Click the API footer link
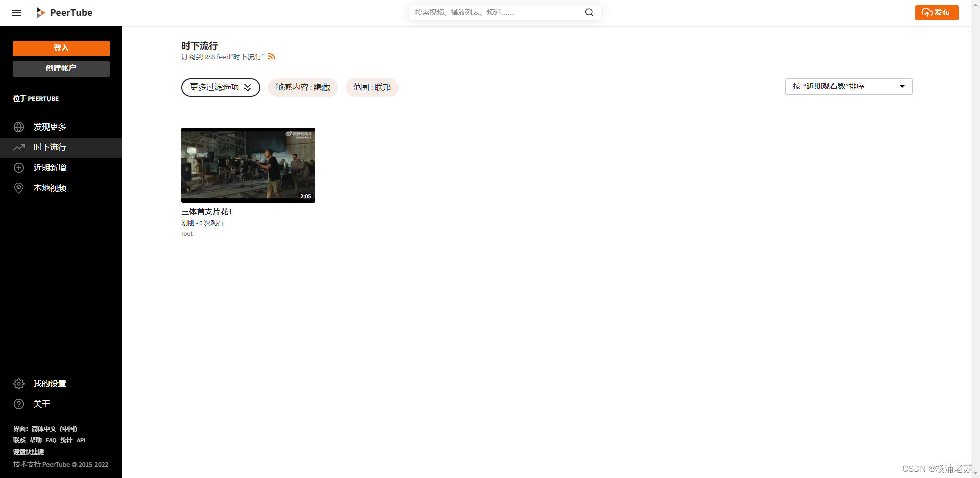Viewport: 980px width, 478px height. [81, 440]
